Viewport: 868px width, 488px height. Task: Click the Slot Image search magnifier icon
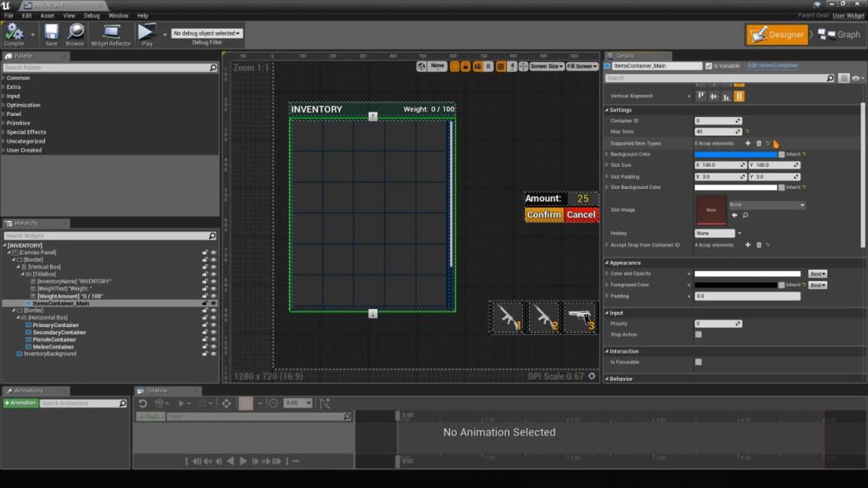tap(745, 215)
